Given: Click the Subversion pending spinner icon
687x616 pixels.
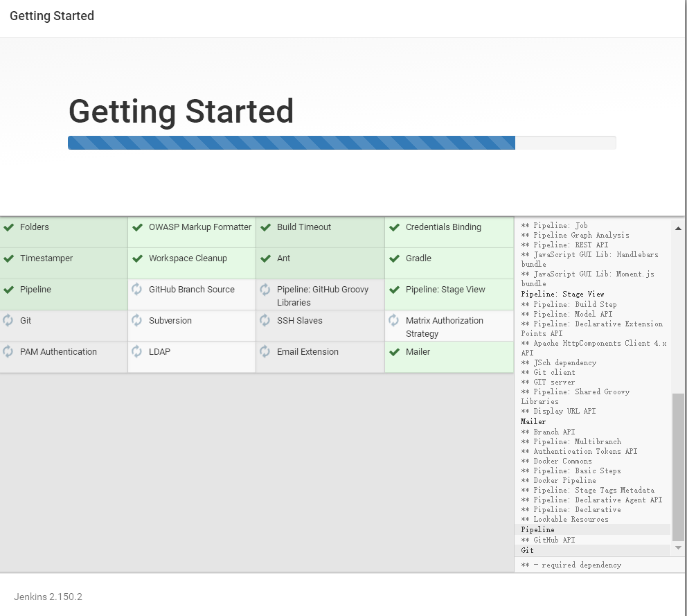Looking at the screenshot, I should point(136,320).
